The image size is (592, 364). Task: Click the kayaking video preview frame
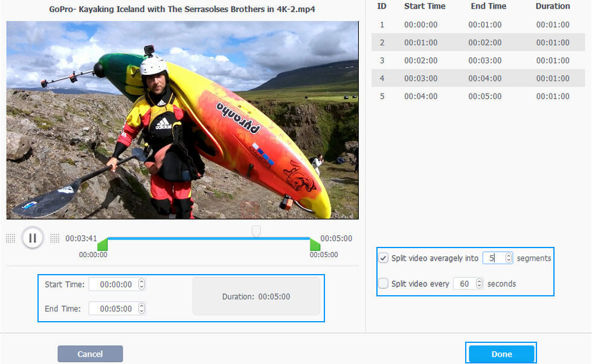pos(182,120)
